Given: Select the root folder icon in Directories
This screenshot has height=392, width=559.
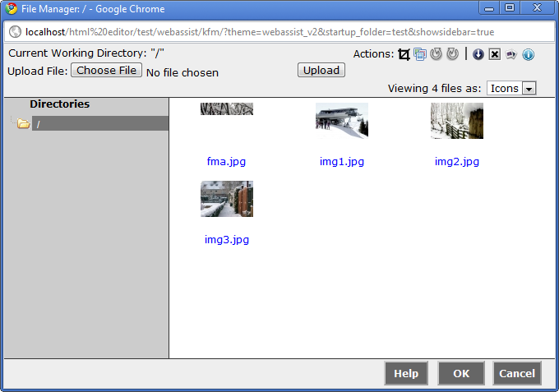Looking at the screenshot, I should coord(24,123).
